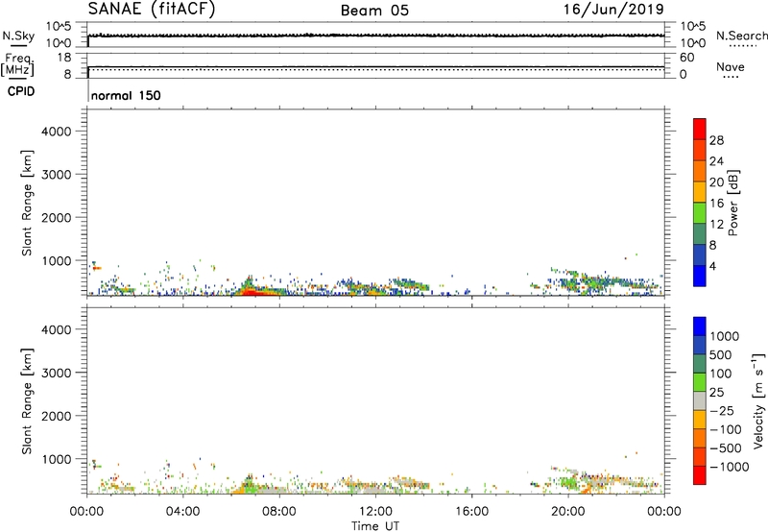The width and height of the screenshot is (768, 532).
Task: Select the 12–16 dB light green Power swatch
Action: point(700,213)
